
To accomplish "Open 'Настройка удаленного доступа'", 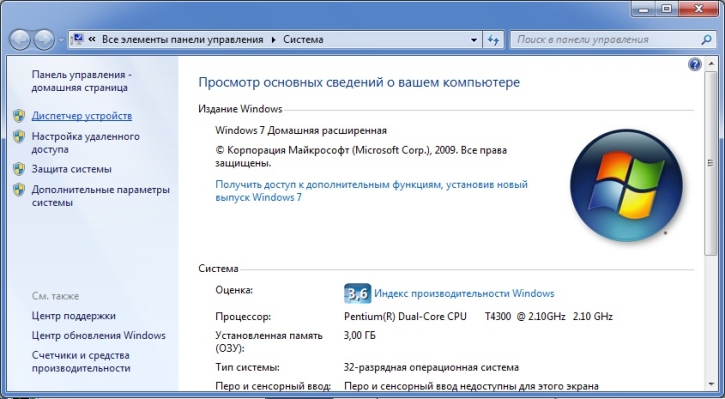I will tap(86, 143).
